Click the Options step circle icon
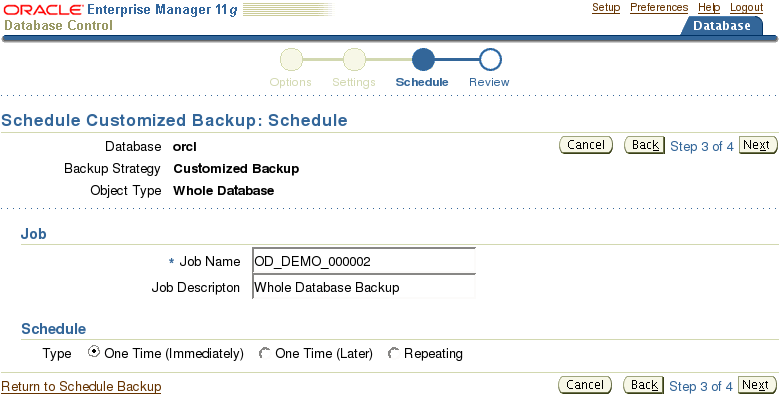781x404 pixels. pos(291,60)
